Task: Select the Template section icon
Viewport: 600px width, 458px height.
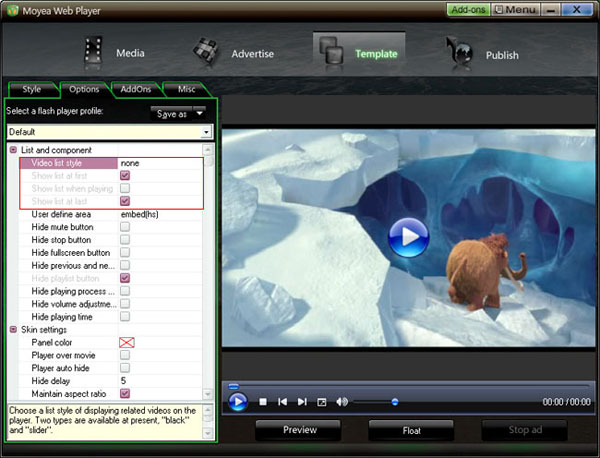Action: (x=331, y=52)
